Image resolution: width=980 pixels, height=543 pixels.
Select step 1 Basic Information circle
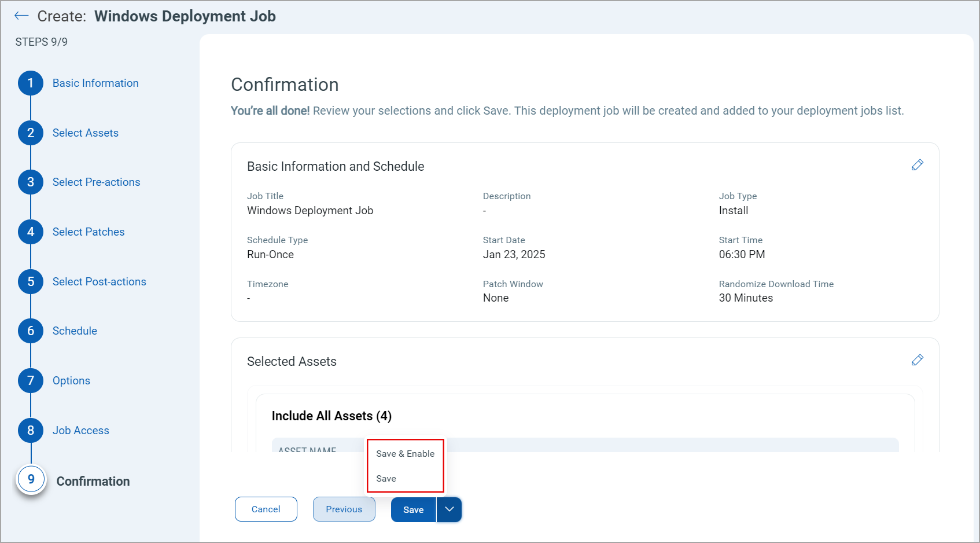[30, 83]
